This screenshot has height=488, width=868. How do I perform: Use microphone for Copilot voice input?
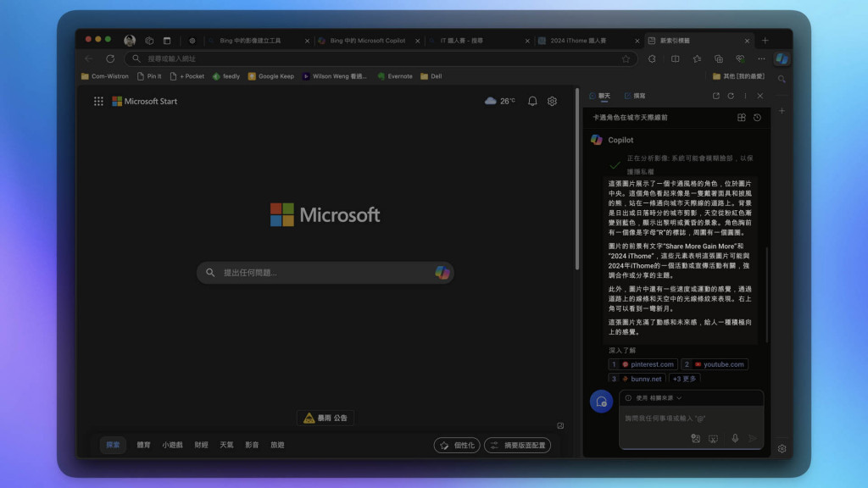tap(735, 438)
